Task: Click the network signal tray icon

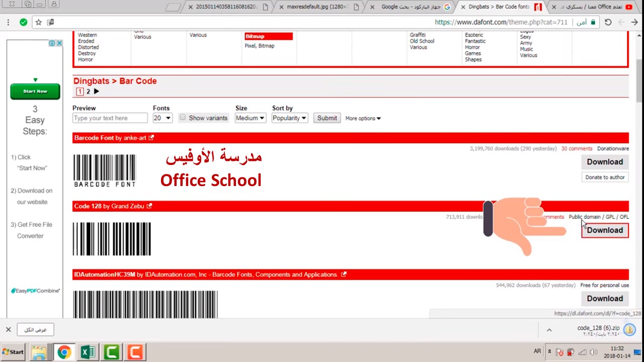Action: (582, 352)
